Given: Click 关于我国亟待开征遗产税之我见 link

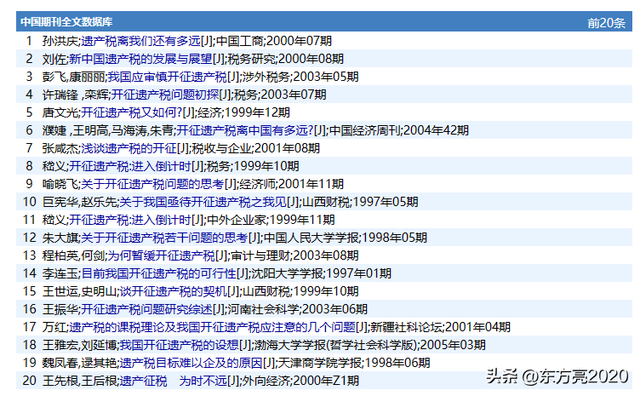Looking at the screenshot, I should pos(203,202).
